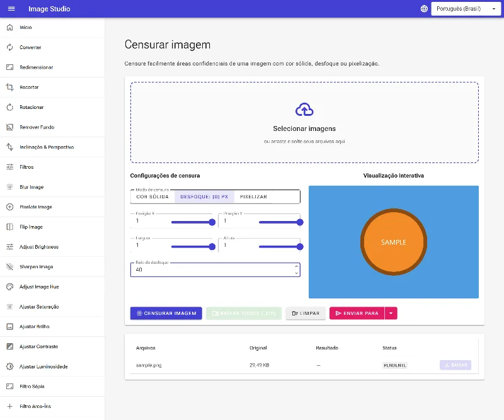Click the sample.png file name
504x420 pixels.
149,365
